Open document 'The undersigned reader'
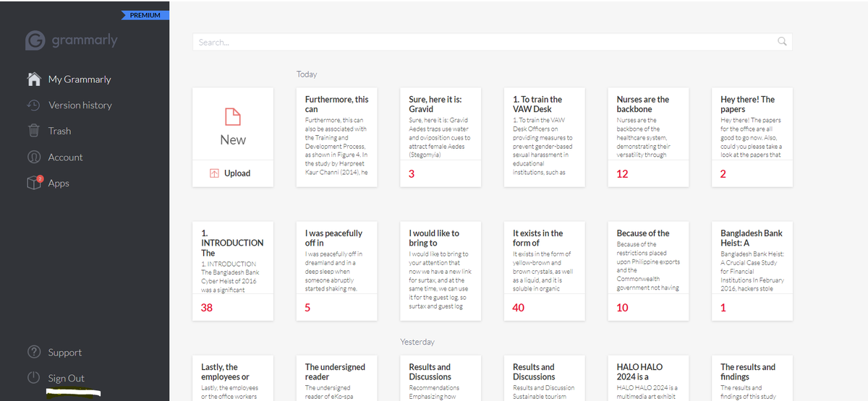Viewport: 868px width, 401px height. pos(337,378)
